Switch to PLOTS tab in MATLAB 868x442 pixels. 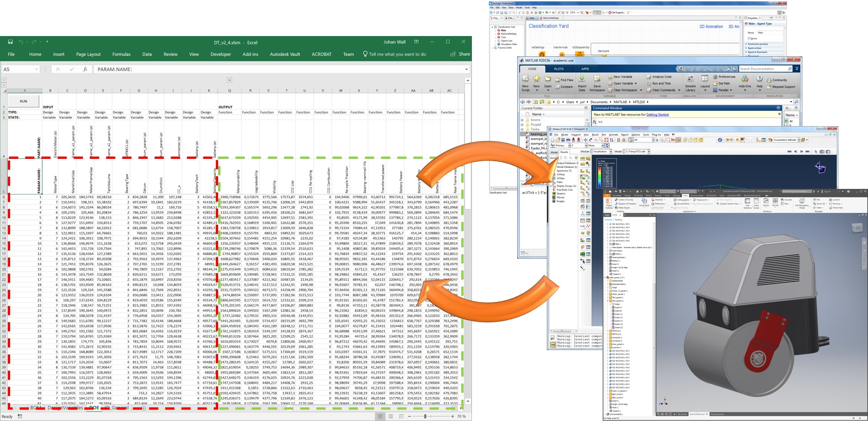(x=559, y=69)
